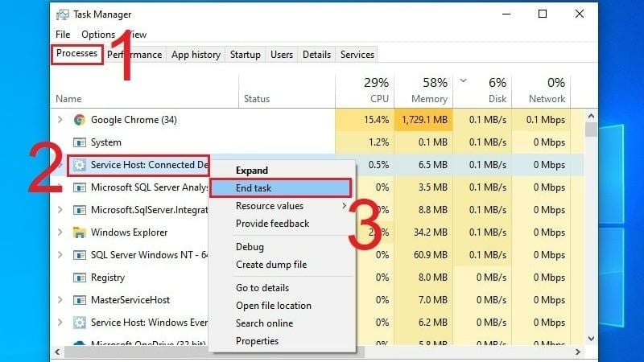Select the Windows Explorer process name

click(129, 232)
